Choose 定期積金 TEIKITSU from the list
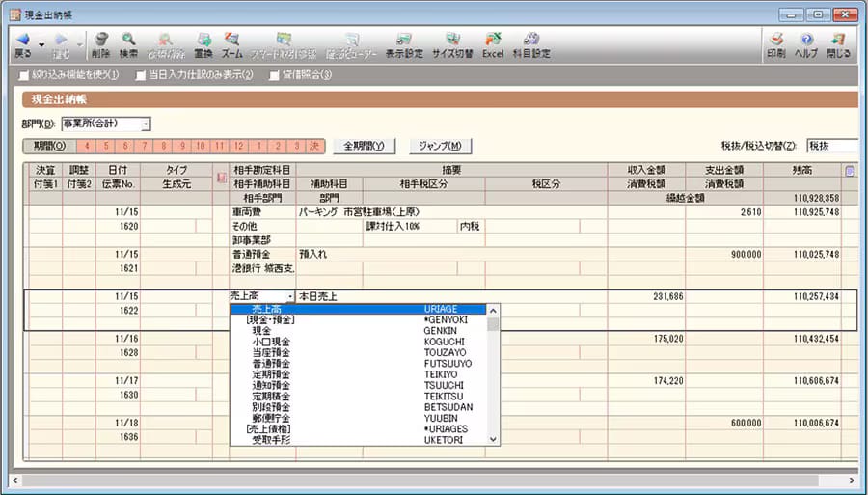 tap(358, 397)
